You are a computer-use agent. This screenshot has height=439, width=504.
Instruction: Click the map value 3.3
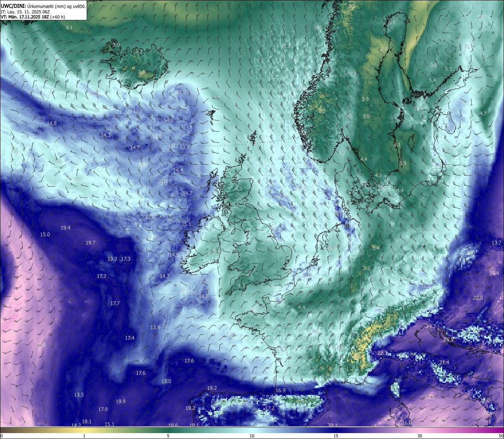[x=366, y=268]
